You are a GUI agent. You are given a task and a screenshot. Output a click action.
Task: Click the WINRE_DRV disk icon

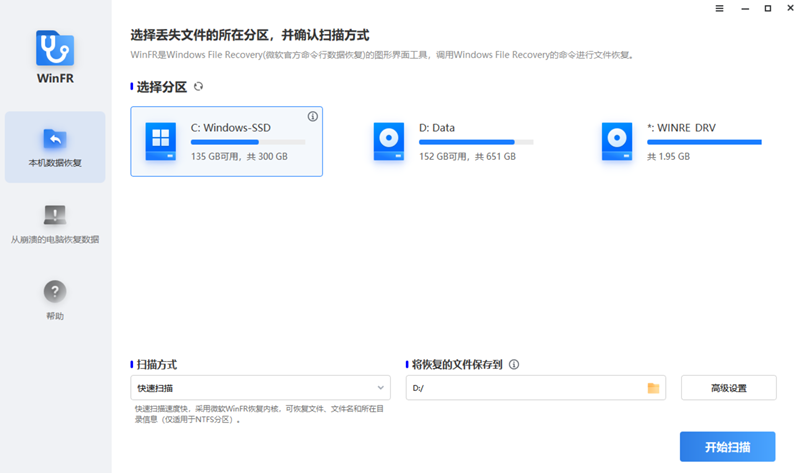click(x=617, y=141)
